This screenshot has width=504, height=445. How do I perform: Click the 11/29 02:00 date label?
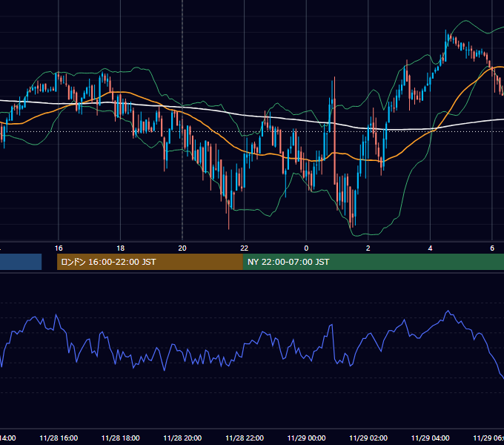pos(368,438)
